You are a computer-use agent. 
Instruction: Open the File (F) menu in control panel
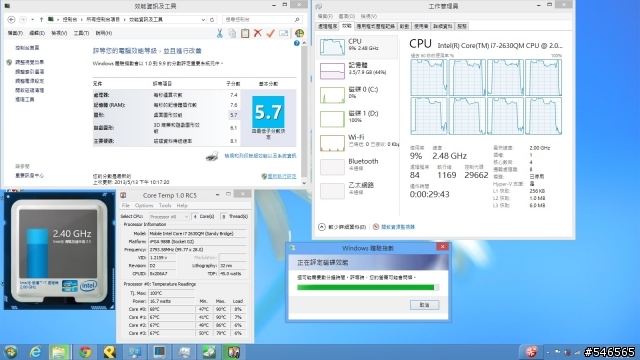(x=15, y=33)
